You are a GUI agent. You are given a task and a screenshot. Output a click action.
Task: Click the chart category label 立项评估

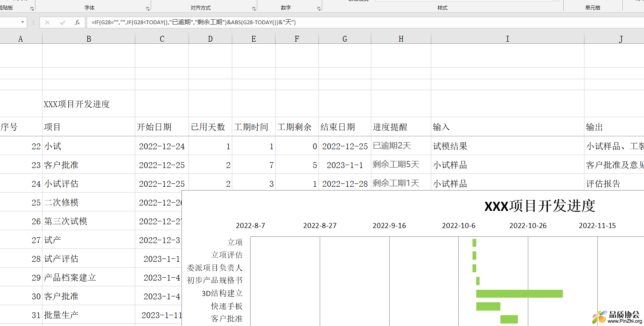coord(226,255)
